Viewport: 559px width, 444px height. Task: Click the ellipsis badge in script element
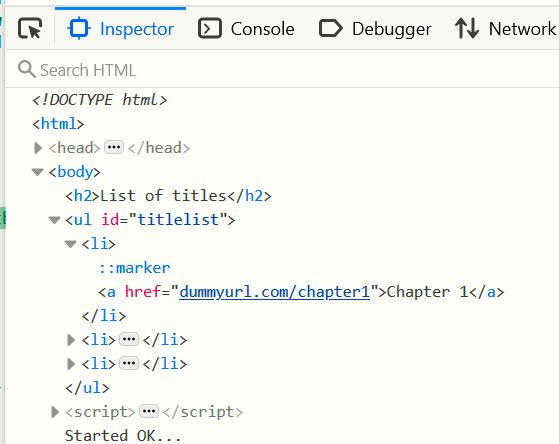149,411
